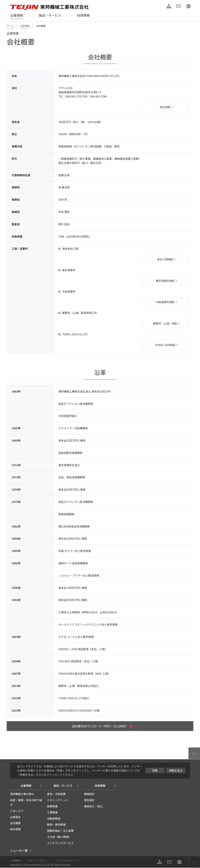
Task: Go to 企業情報 breadcrumb link
Action: coord(25,26)
